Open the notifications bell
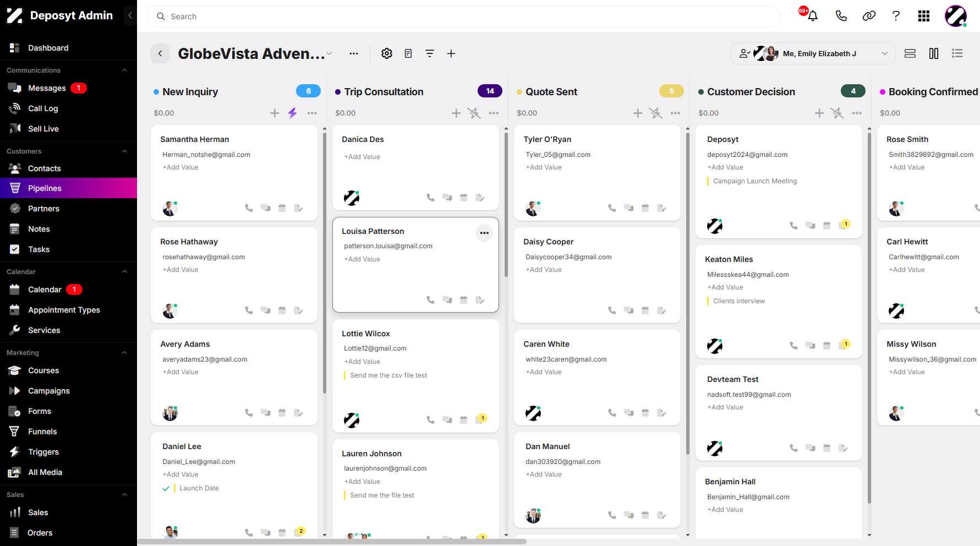Viewport: 980px width, 546px height. coord(812,16)
